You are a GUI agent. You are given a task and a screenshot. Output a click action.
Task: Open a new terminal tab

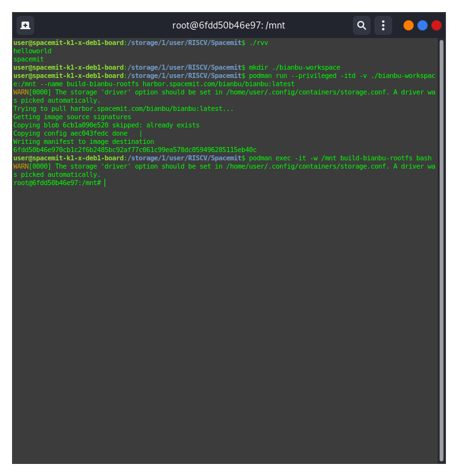(25, 25)
